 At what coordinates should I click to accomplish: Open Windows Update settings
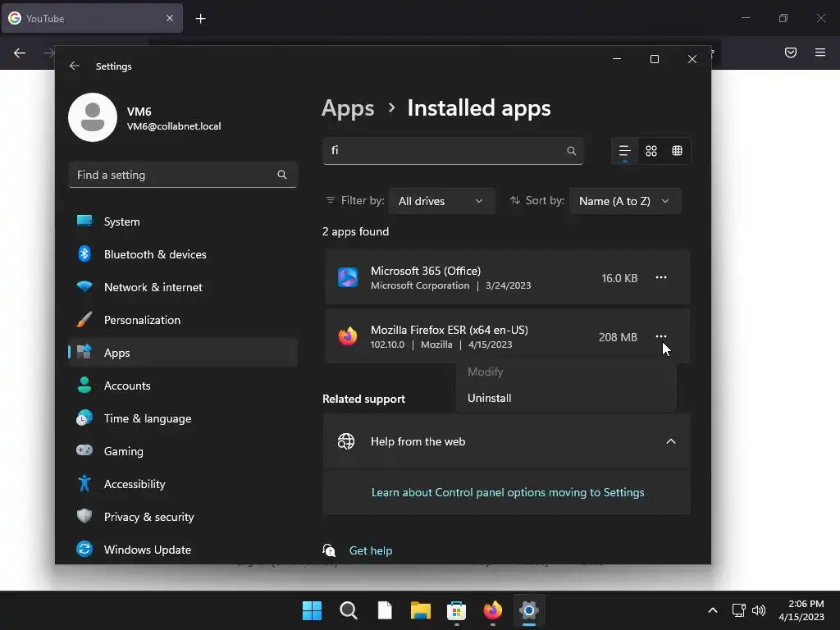tap(183, 550)
